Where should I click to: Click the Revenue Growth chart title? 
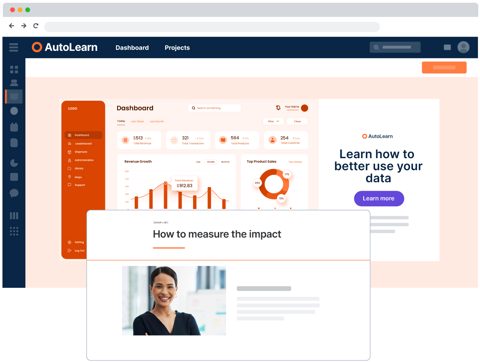tap(138, 161)
